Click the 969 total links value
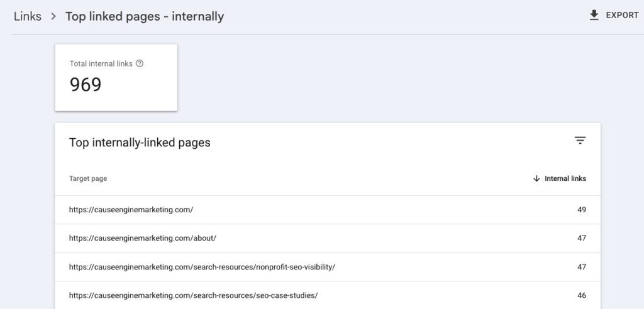This screenshot has height=309, width=644. [86, 85]
